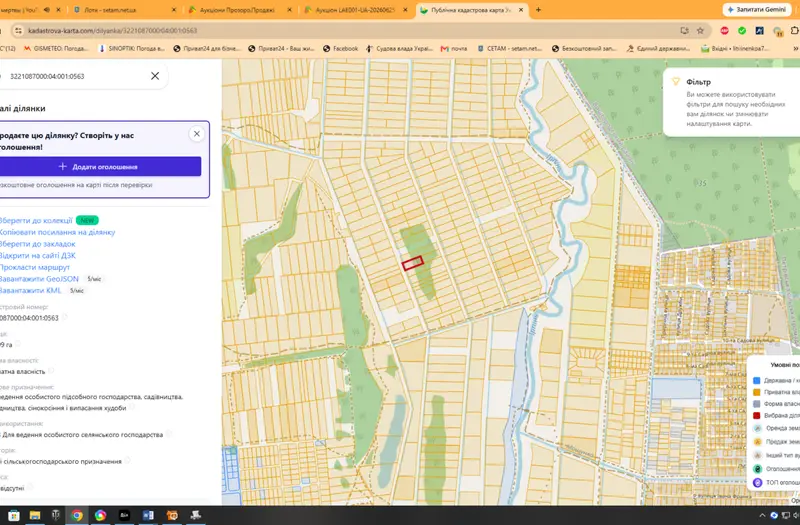This screenshot has height=525, width=800.
Task: Open a new browser tab
Action: 538,10
